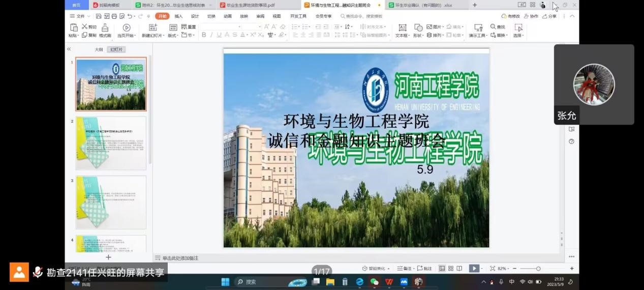Play slideshow from status bar button
The height and width of the screenshot is (290, 644).
474,268
